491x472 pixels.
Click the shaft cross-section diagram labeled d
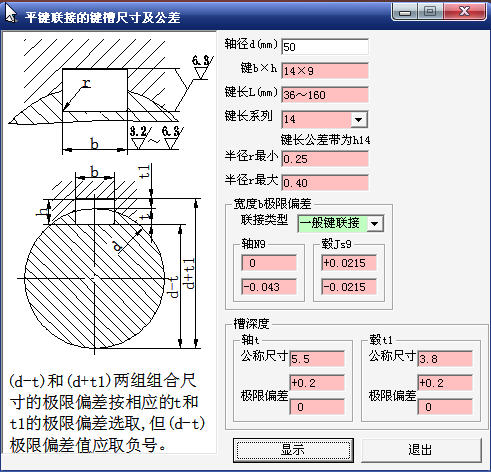(94, 278)
